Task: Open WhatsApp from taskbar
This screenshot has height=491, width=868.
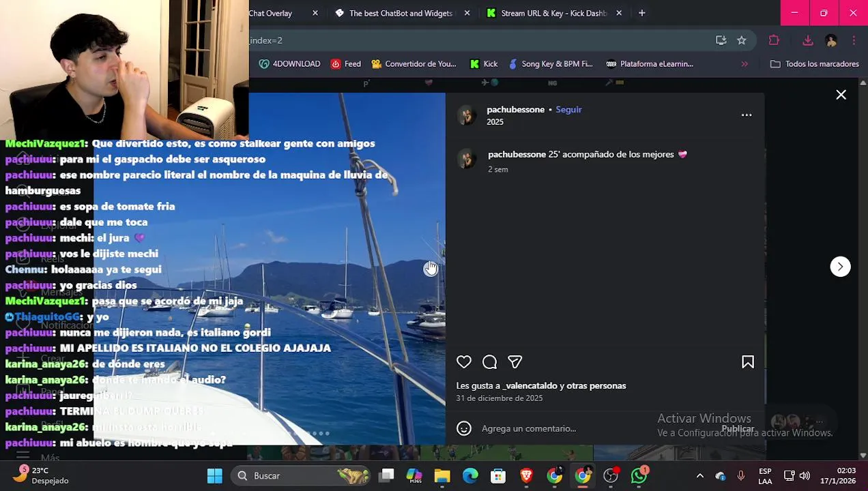Action: [639, 476]
